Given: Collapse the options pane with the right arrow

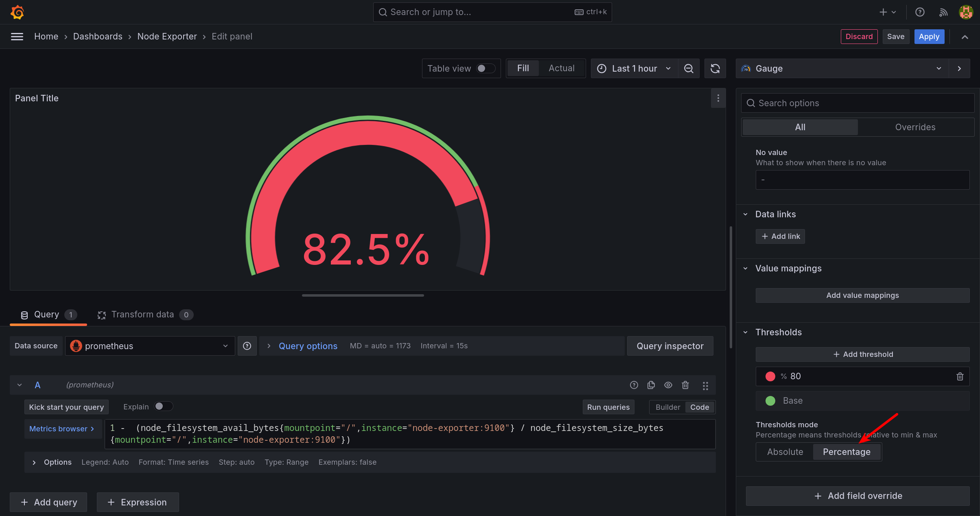Looking at the screenshot, I should pyautogui.click(x=959, y=68).
